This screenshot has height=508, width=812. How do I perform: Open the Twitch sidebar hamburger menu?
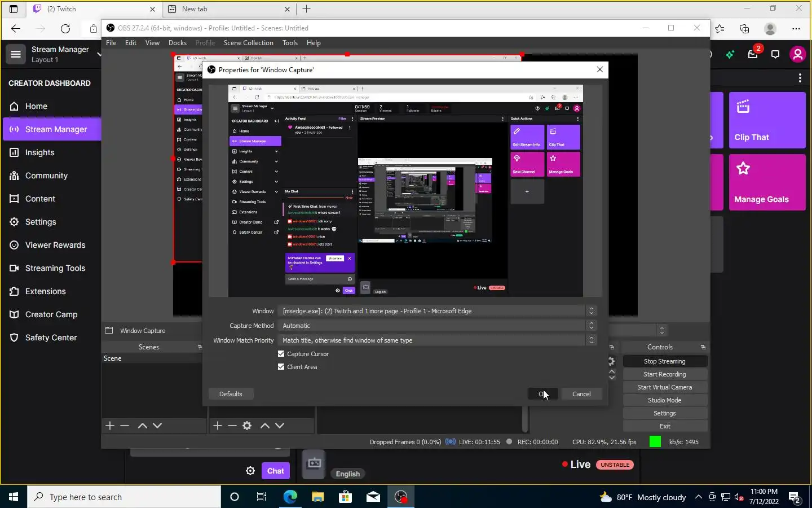coord(16,54)
